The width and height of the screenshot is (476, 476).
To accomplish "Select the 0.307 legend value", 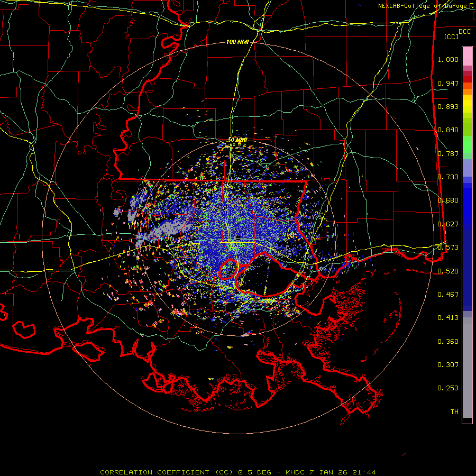I will click(448, 365).
